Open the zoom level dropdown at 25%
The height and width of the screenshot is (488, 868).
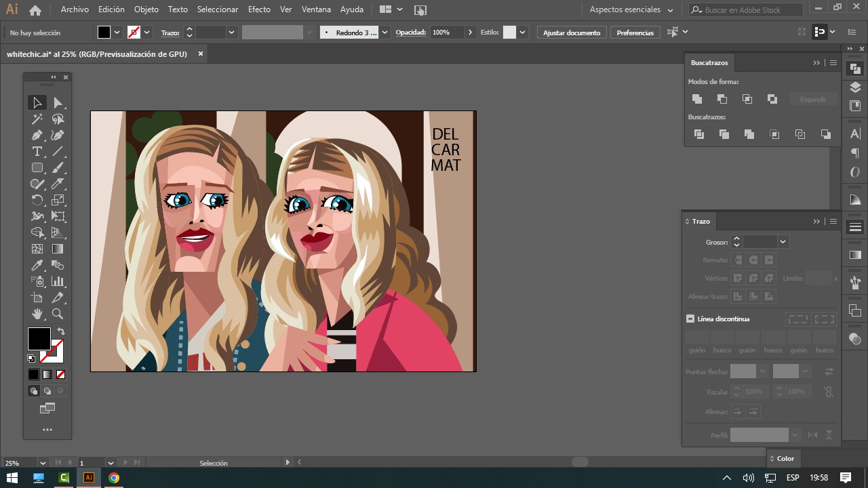point(43,463)
